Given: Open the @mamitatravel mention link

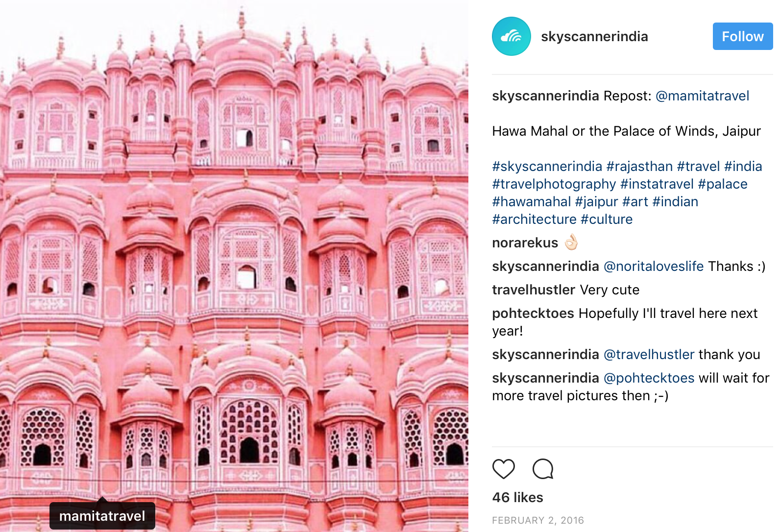Looking at the screenshot, I should (x=702, y=96).
